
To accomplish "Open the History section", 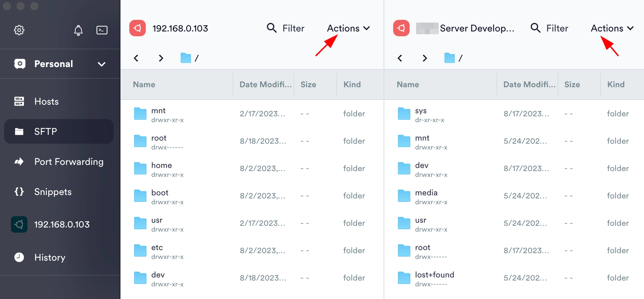I will [50, 257].
